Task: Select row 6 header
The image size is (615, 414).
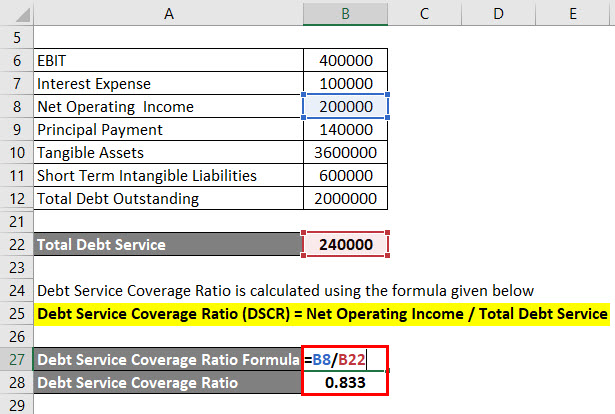Action: click(17, 61)
